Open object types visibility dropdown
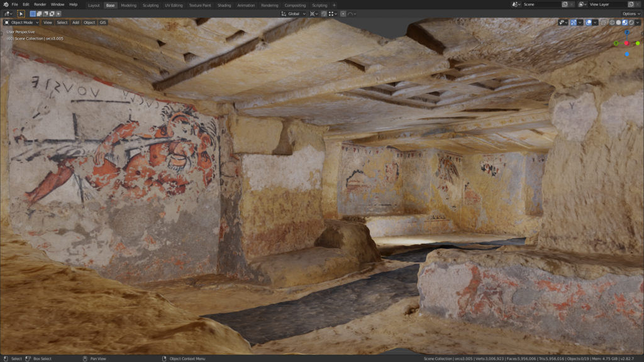 pyautogui.click(x=563, y=23)
